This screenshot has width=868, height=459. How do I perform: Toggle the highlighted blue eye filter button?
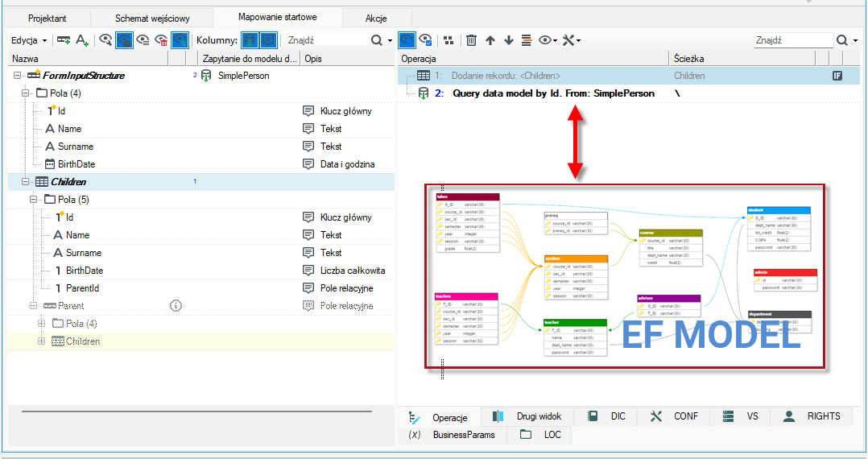(180, 40)
